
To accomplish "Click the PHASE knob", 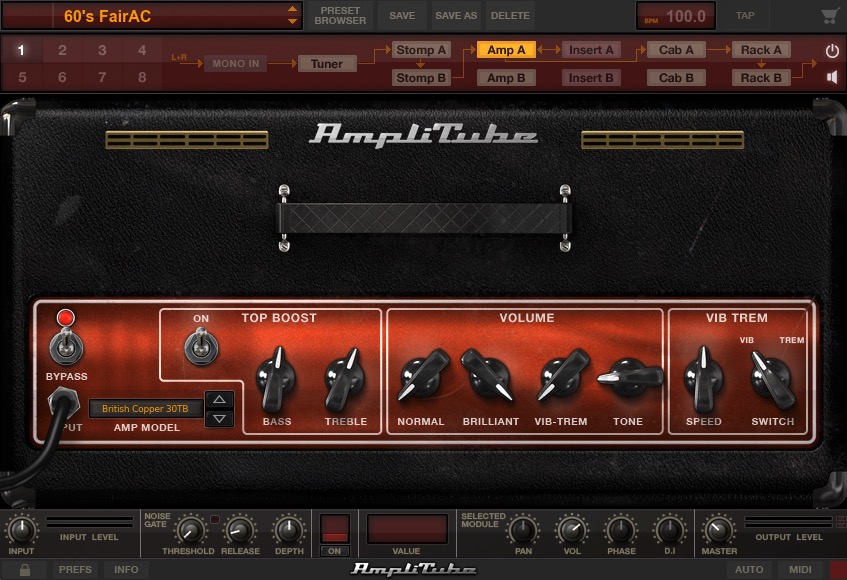I will [x=621, y=530].
